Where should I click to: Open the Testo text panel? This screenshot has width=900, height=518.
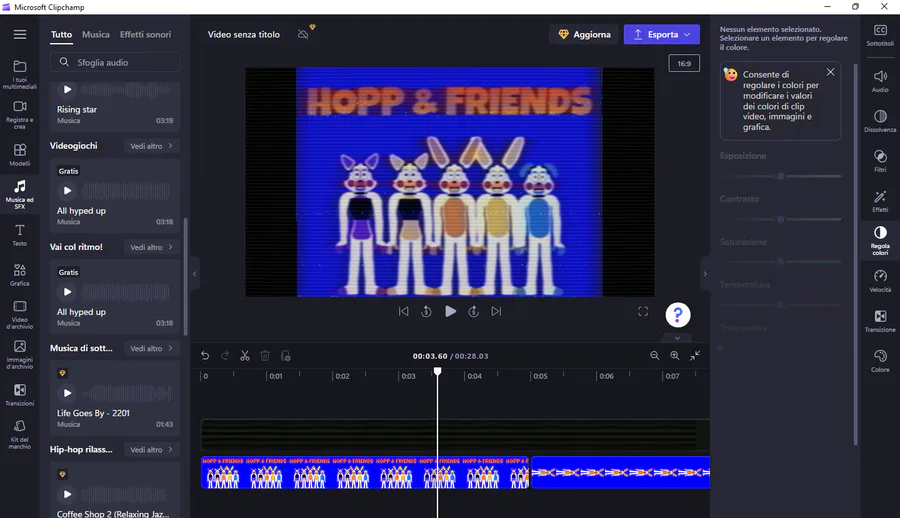[x=20, y=235]
